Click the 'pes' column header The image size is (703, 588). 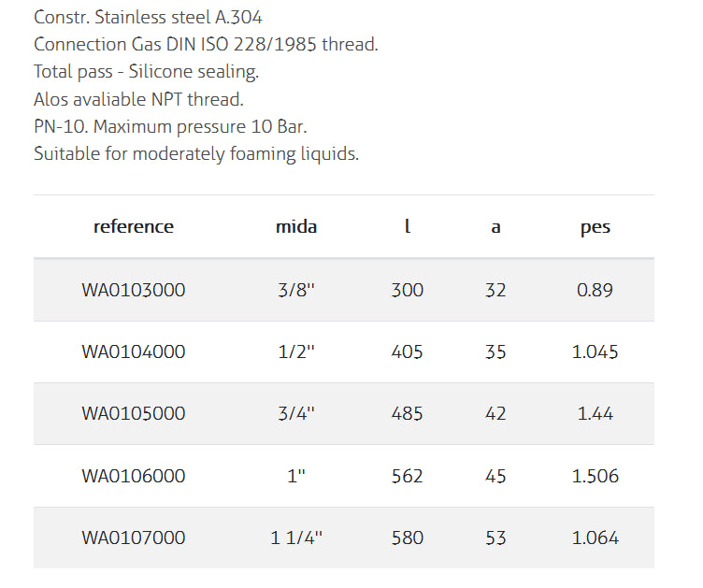[x=595, y=226]
